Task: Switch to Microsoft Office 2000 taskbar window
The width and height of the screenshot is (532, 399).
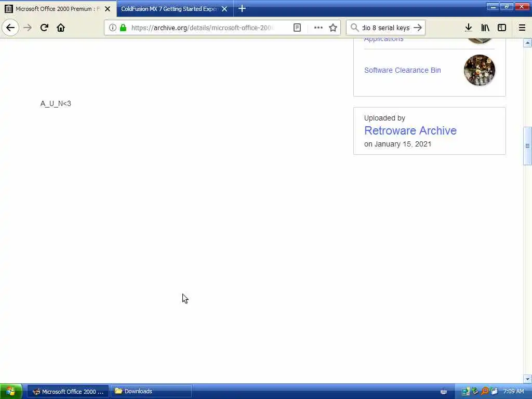Action: 68,392
